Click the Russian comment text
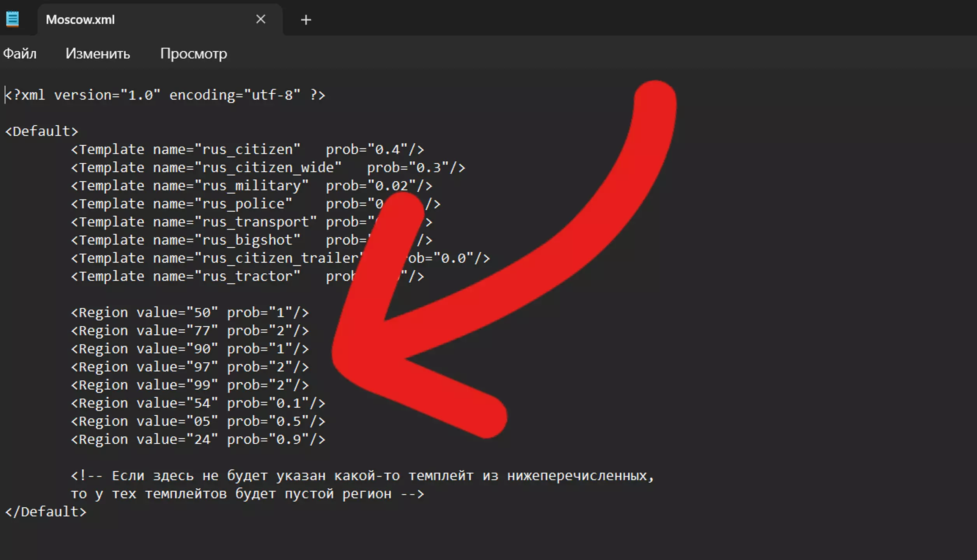 [x=362, y=476]
